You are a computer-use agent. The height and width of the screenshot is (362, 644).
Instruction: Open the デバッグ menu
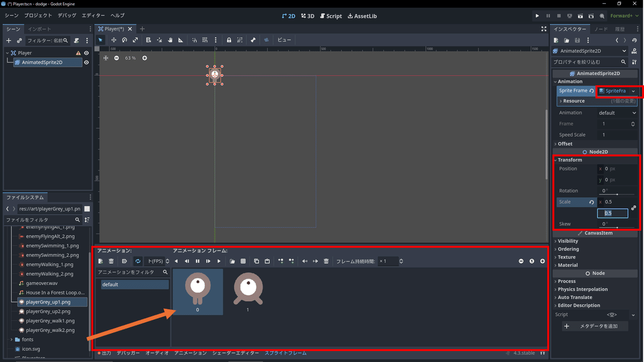point(67,16)
